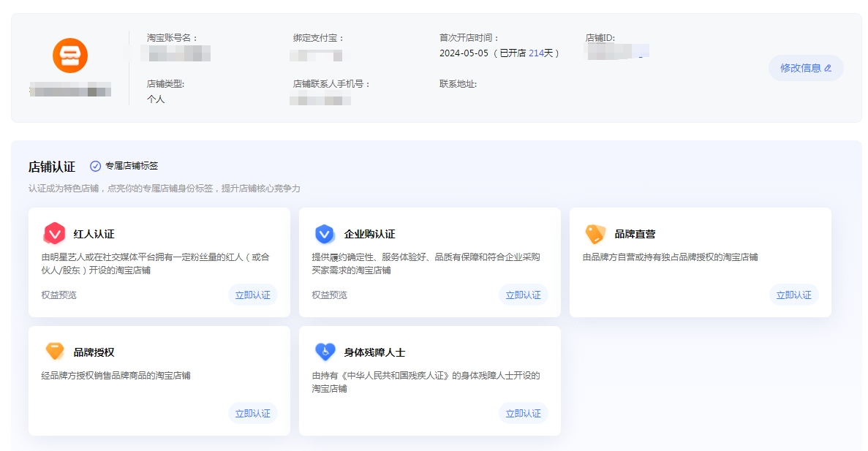868x451 pixels.
Task: Click 立即认证 in the 身体残障人士 card
Action: pos(523,414)
